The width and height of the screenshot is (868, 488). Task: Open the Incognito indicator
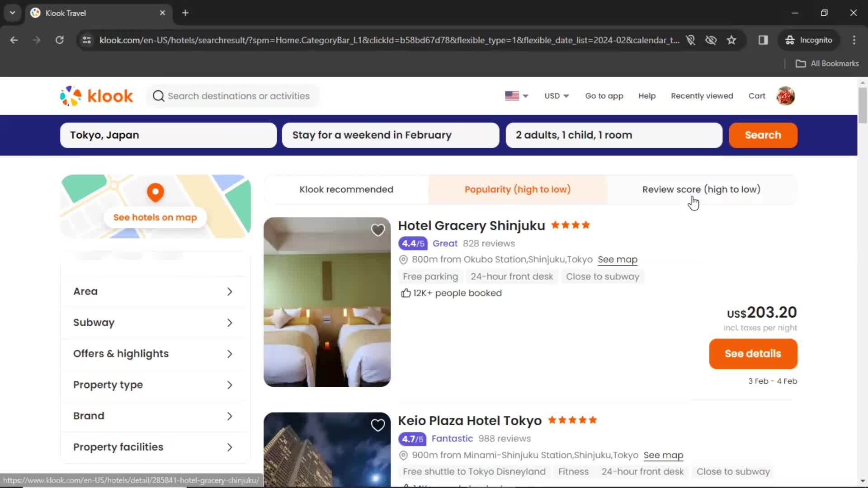coord(809,40)
